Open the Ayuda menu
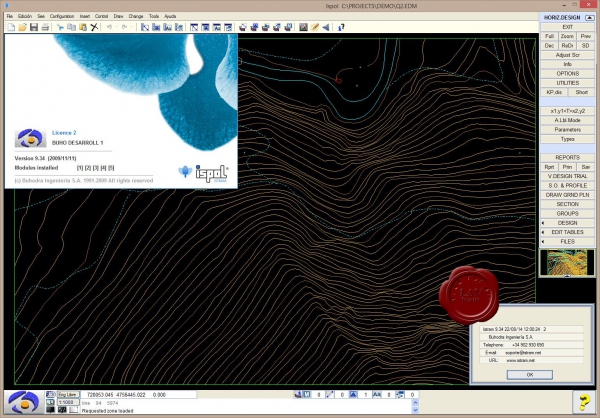The width and height of the screenshot is (600, 418). point(170,16)
